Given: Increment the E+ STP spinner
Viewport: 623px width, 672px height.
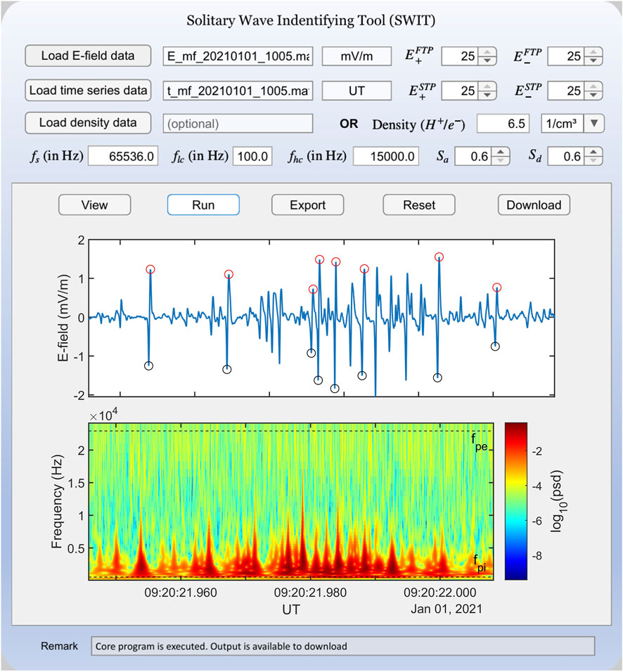Looking at the screenshot, I should coord(487,86).
